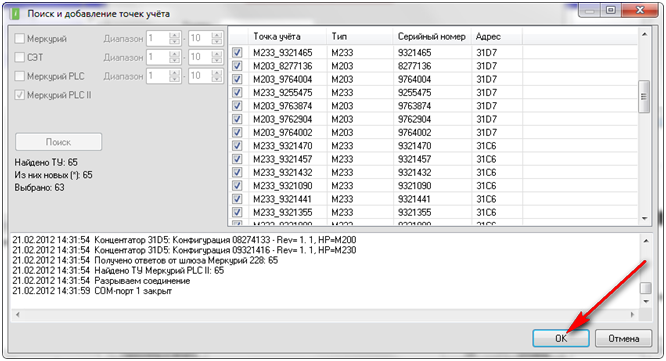Click the СЭТ range end stepper arrows
Image resolution: width=666 pixels, height=361 pixels.
point(217,57)
